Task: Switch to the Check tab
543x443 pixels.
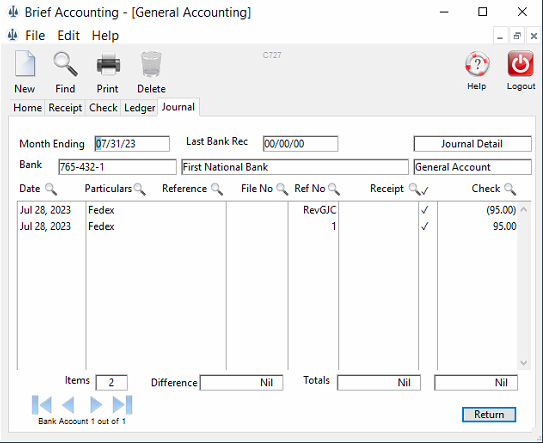Action: click(x=103, y=108)
